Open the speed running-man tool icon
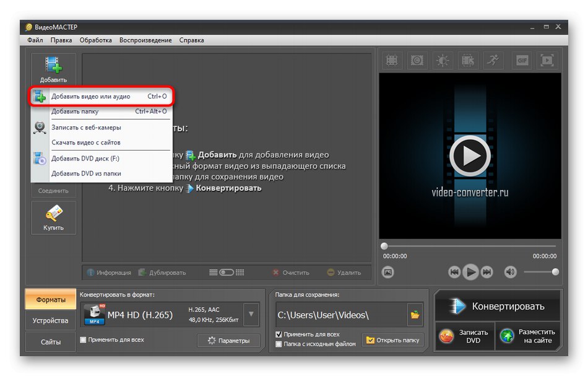 tap(493, 61)
